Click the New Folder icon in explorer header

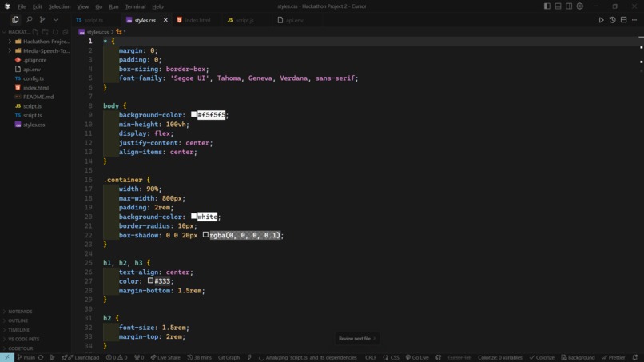coord(46,32)
